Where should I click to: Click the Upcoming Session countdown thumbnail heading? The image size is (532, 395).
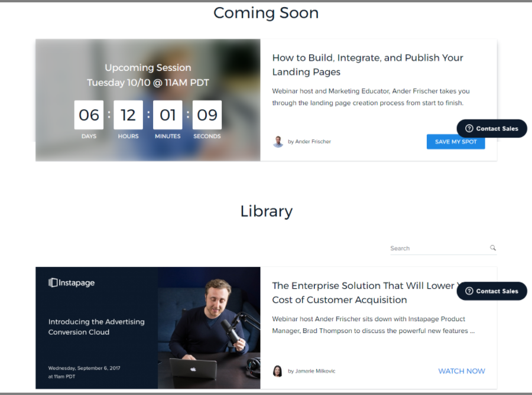pos(148,68)
